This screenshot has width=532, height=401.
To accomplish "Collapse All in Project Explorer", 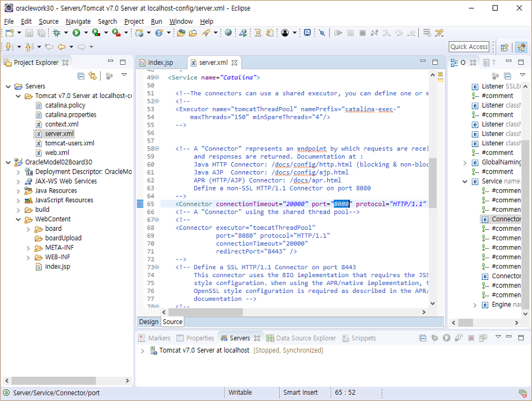I will point(81,75).
